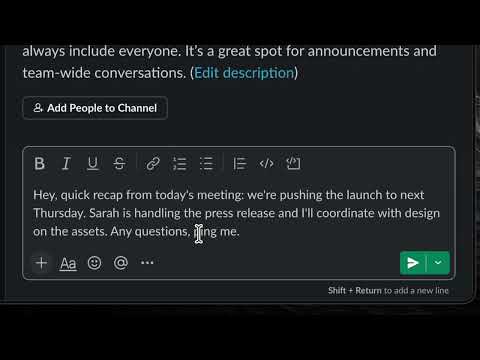Toggle strikethrough formatting button

pos(119,164)
